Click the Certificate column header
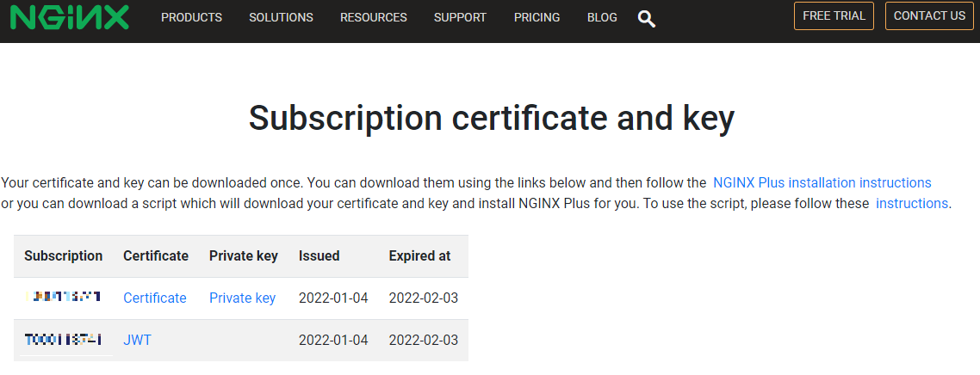The image size is (980, 375). coord(156,255)
